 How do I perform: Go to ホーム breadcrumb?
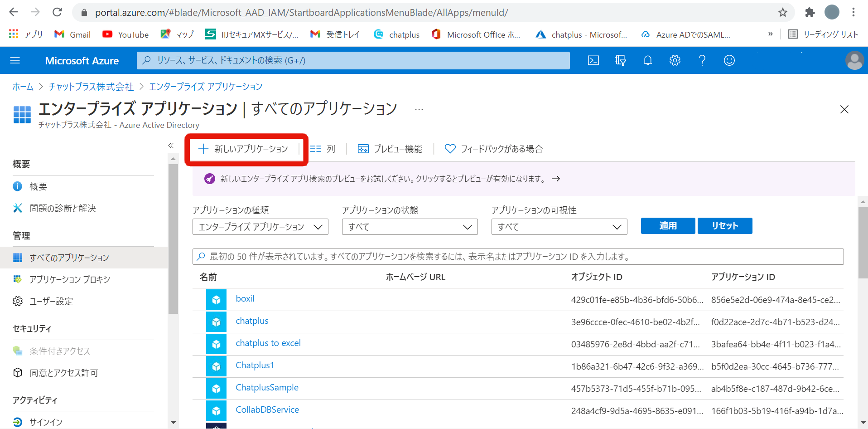(23, 87)
